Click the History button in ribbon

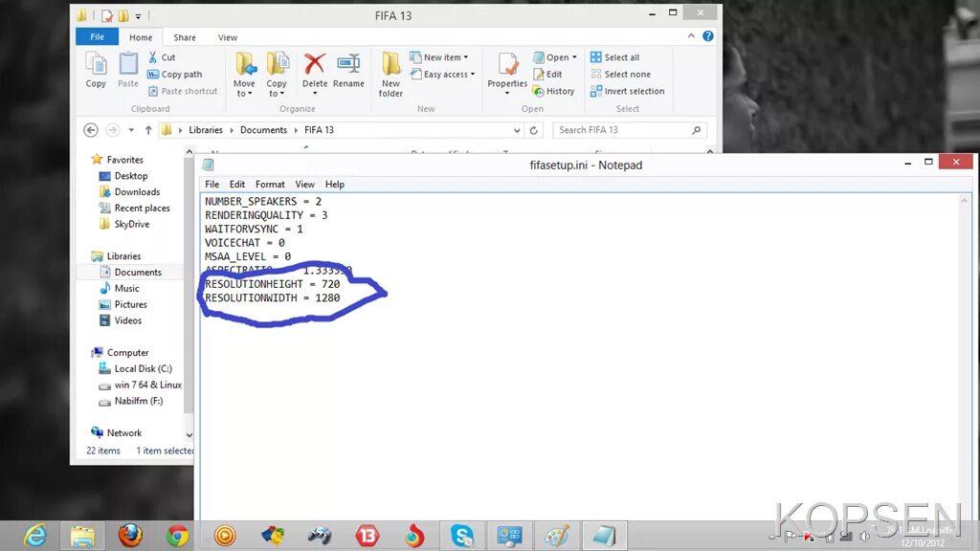tap(554, 91)
